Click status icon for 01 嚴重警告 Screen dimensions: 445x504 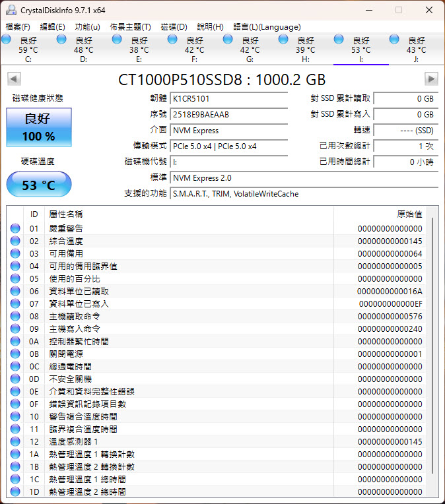coord(15,228)
